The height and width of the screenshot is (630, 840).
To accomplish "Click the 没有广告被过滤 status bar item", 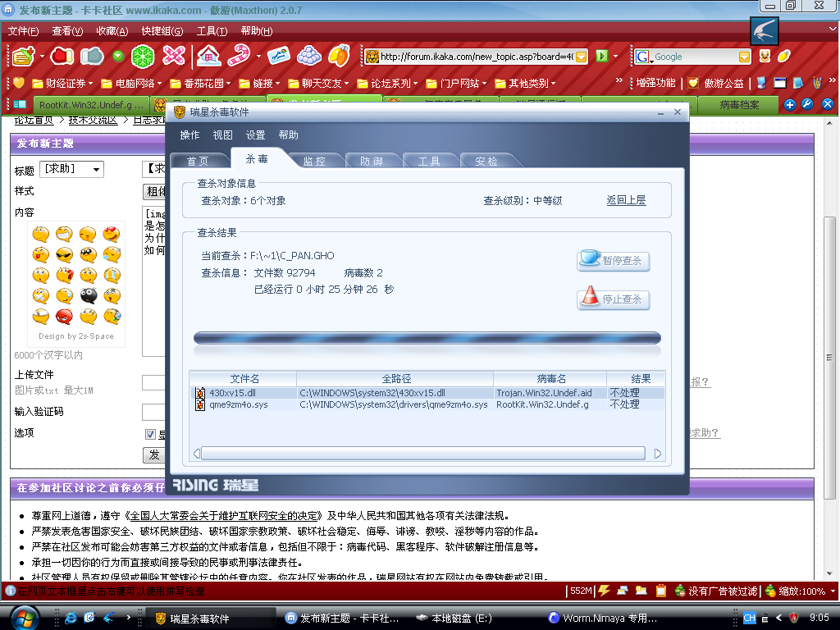I will 716,591.
